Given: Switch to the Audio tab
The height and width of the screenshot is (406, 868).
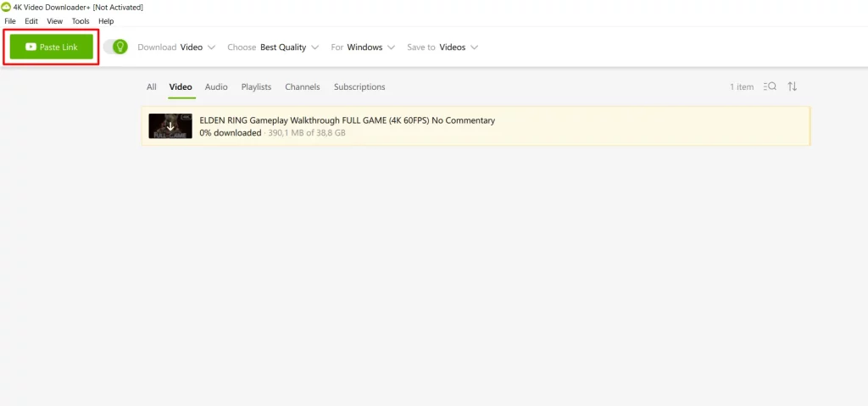Looking at the screenshot, I should pyautogui.click(x=216, y=87).
